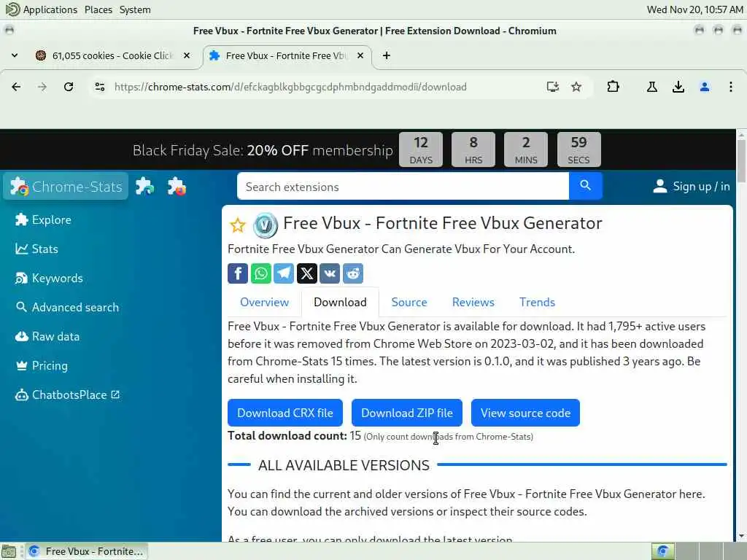747x560 pixels.
Task: Open the Places menu
Action: [x=98, y=9]
